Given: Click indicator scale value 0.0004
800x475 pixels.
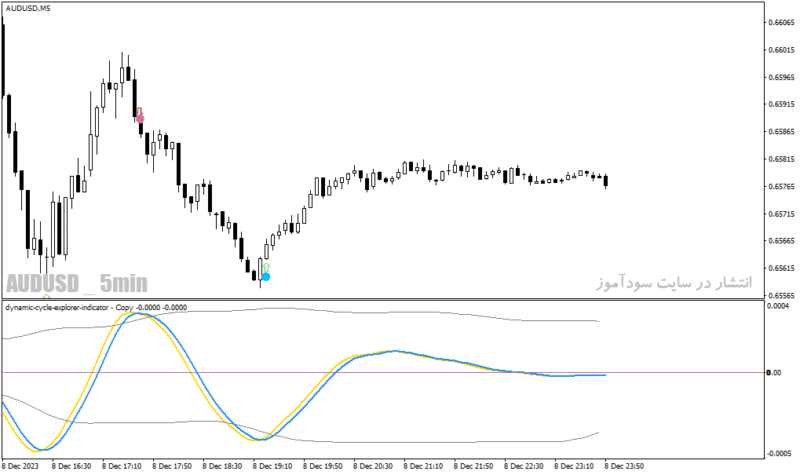Looking at the screenshot, I should [779, 306].
